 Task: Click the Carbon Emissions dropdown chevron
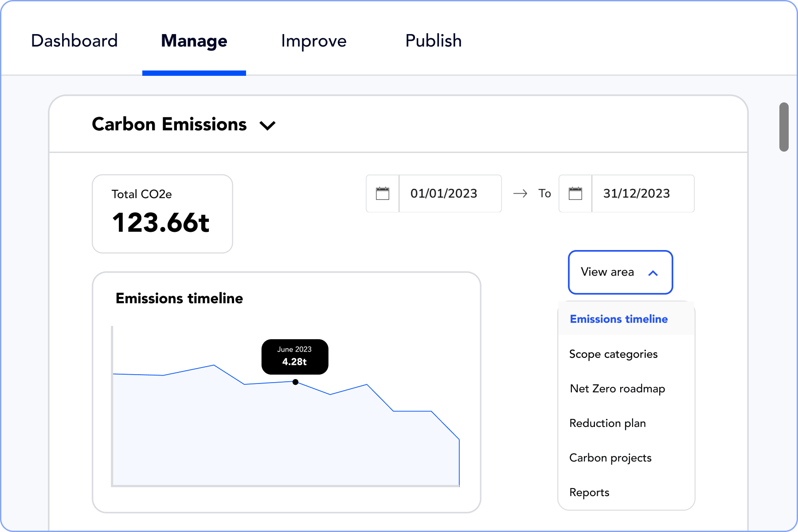tap(268, 125)
